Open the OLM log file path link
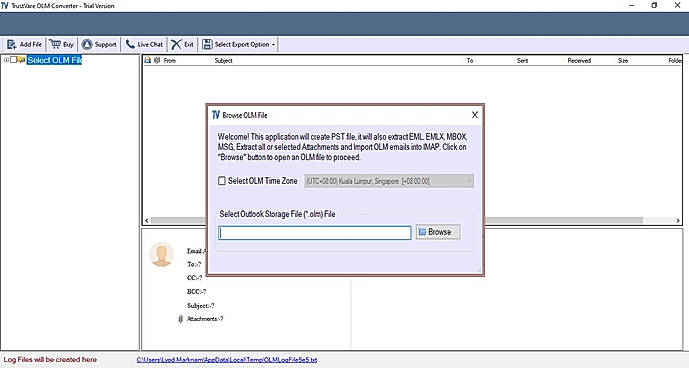Screen dimensions: 689x368 (x=227, y=360)
